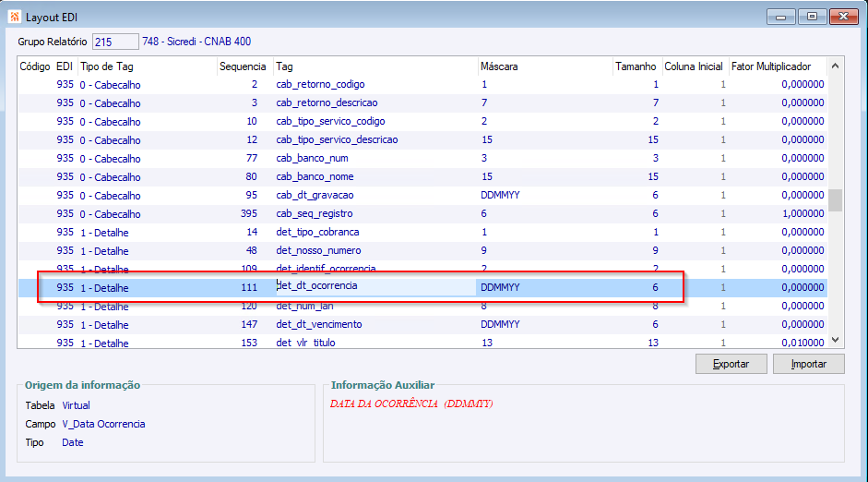Image resolution: width=868 pixels, height=482 pixels.
Task: Select the cab_seq_registro row
Action: tap(422, 214)
